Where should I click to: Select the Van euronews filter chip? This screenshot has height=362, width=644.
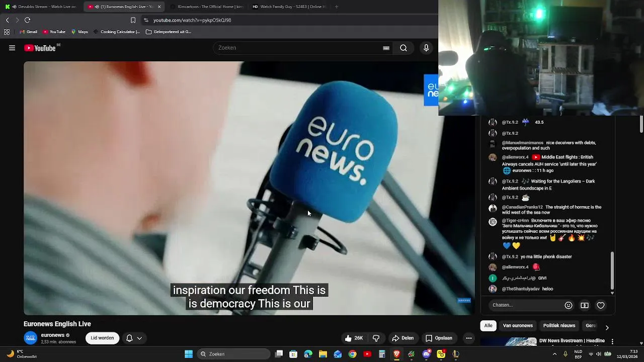tap(518, 326)
